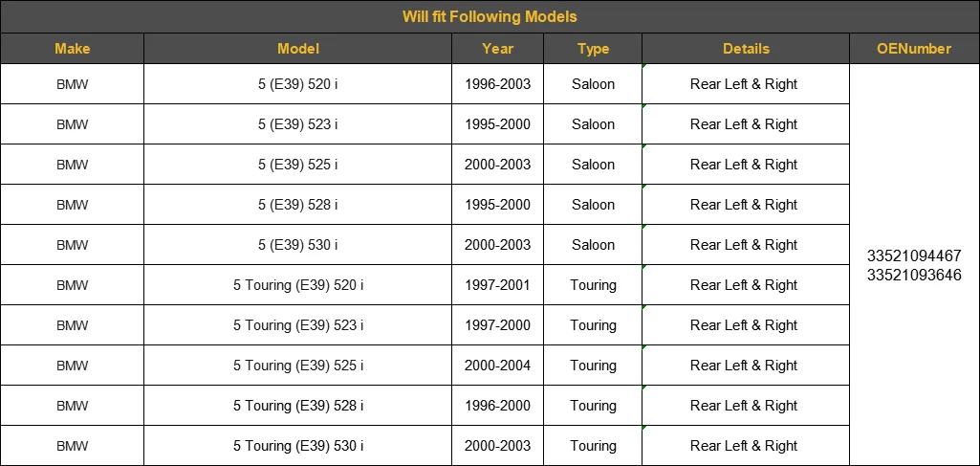Click the Make column header
Screen dimensions: 980x466
(72, 49)
